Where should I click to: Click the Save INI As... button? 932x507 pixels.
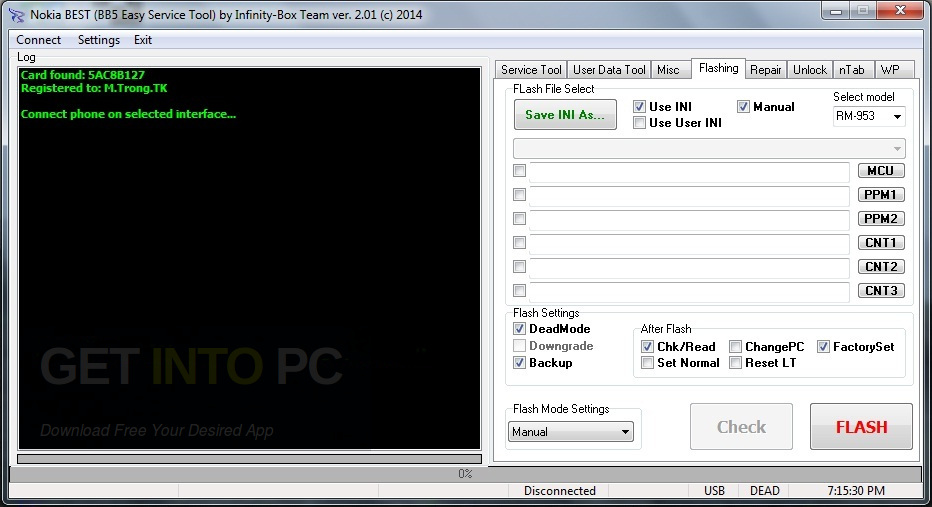pyautogui.click(x=565, y=115)
